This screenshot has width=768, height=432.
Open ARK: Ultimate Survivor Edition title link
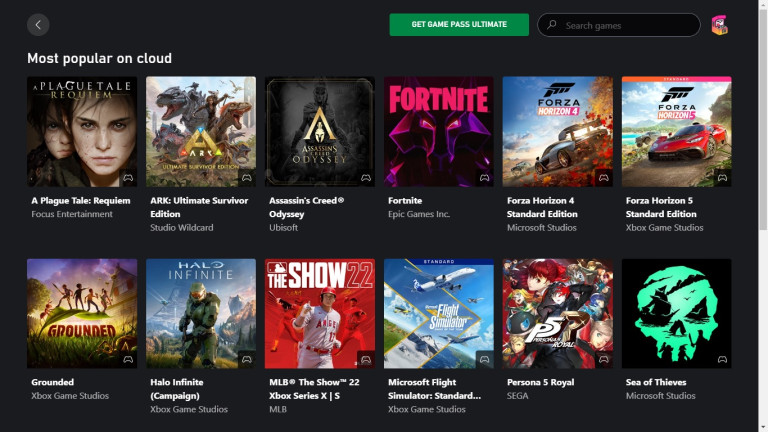199,207
